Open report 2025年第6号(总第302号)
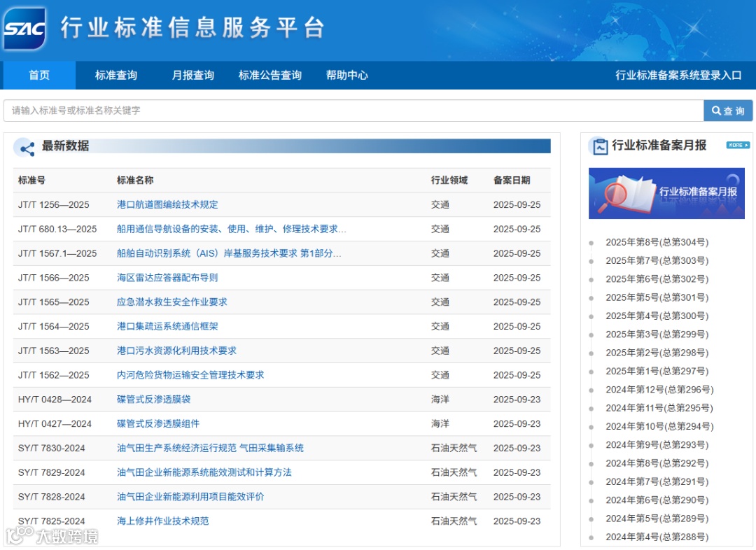Image resolution: width=756 pixels, height=550 pixels. pos(657,279)
